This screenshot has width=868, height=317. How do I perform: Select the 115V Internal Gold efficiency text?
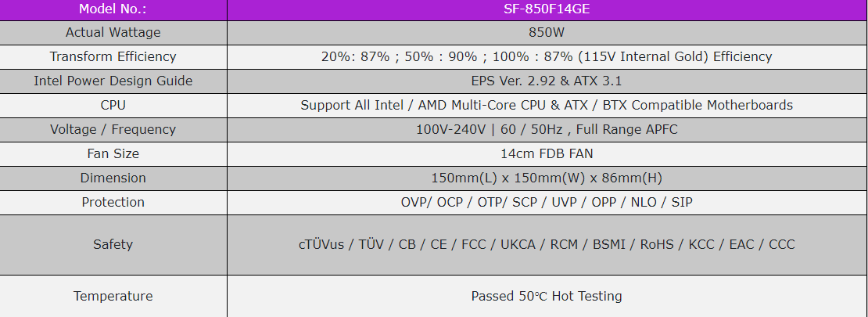(547, 56)
